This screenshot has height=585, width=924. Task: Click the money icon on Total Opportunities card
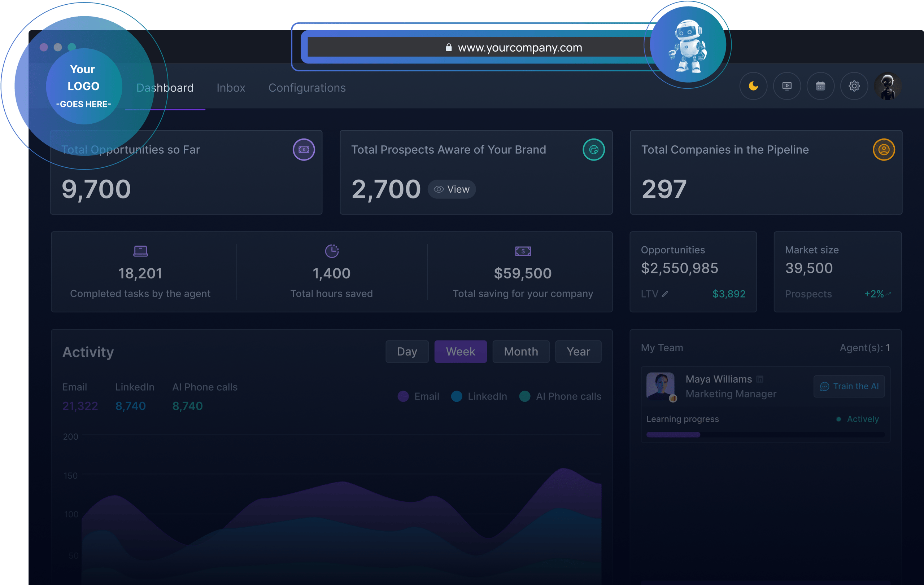304,150
